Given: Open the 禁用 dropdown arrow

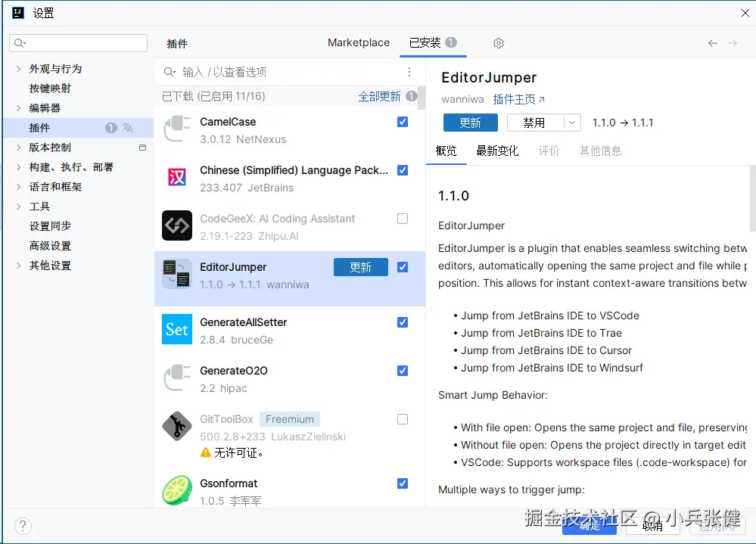Looking at the screenshot, I should point(572,123).
